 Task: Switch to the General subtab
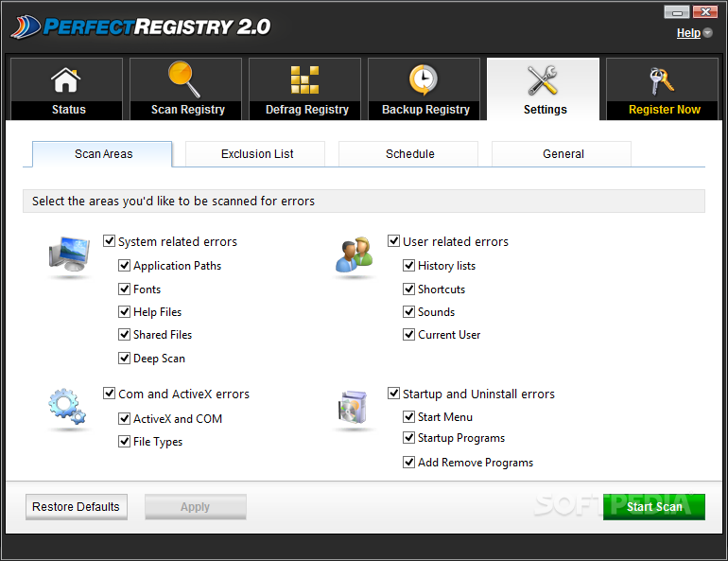(x=562, y=153)
